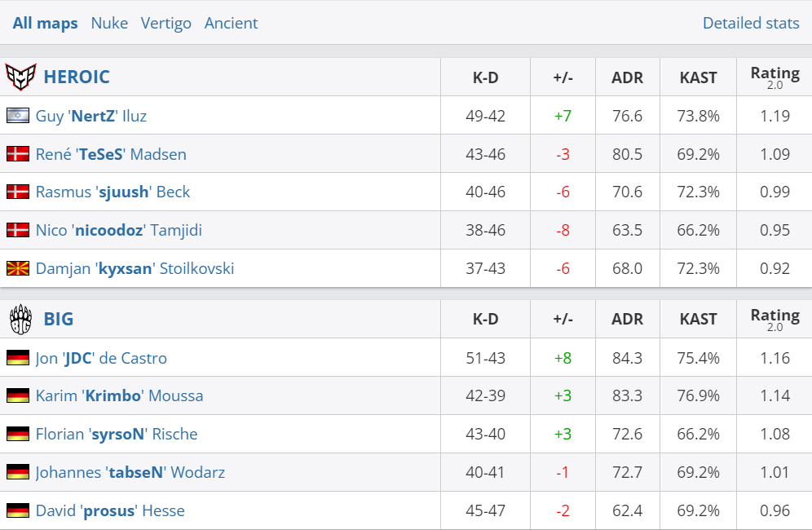Click the Danish flag beside TeSeS

pyautogui.click(x=18, y=154)
